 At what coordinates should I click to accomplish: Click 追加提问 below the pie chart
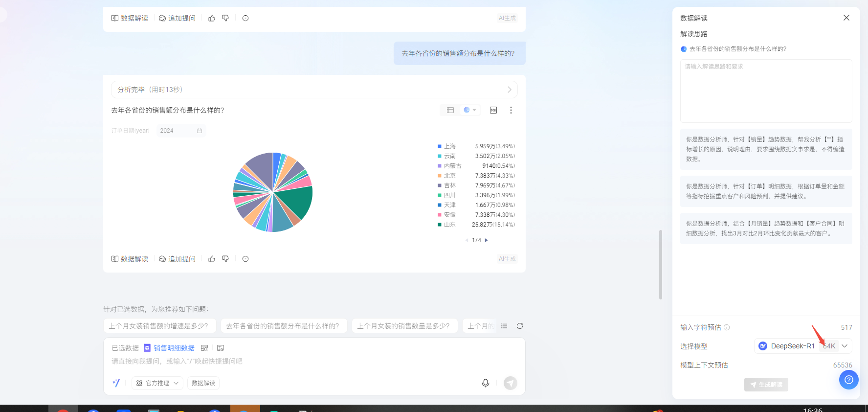(x=177, y=259)
